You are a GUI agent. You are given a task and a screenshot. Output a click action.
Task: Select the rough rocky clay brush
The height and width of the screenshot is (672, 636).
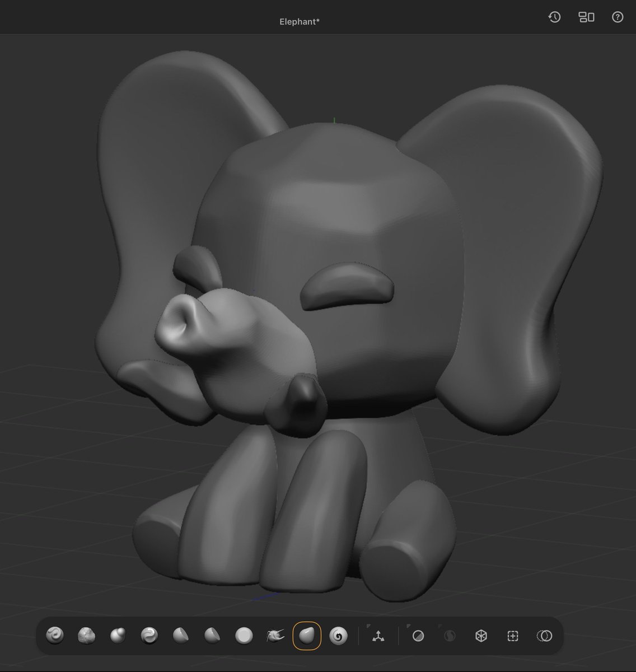click(86, 636)
